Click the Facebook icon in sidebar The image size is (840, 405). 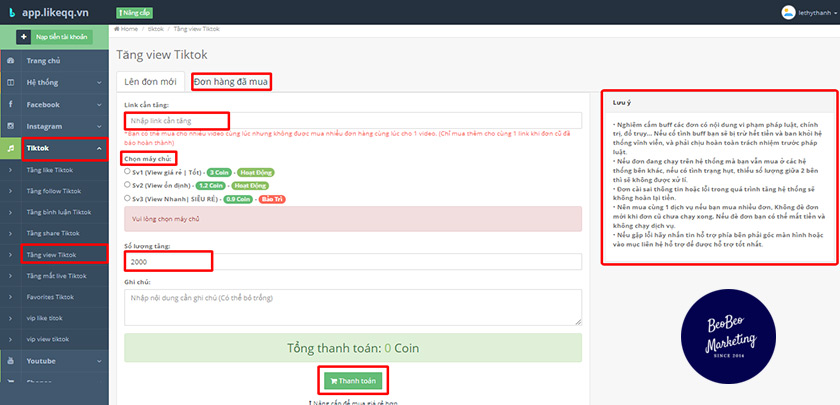coord(10,104)
